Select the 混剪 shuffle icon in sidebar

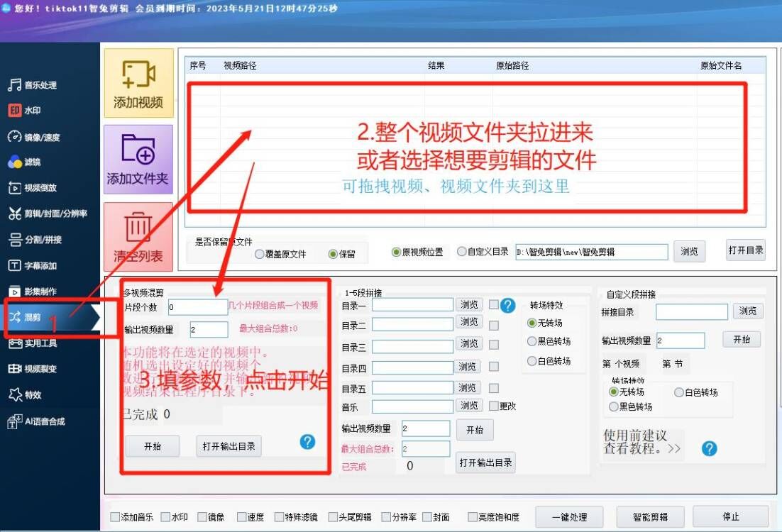tap(14, 316)
